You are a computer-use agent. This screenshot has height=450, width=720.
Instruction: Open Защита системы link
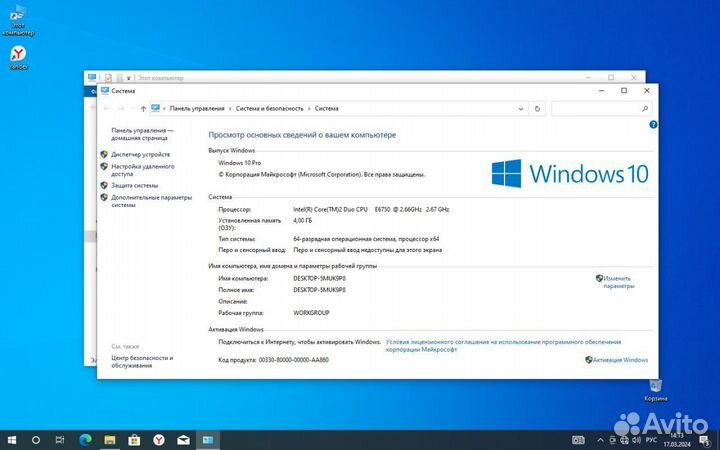(135, 186)
